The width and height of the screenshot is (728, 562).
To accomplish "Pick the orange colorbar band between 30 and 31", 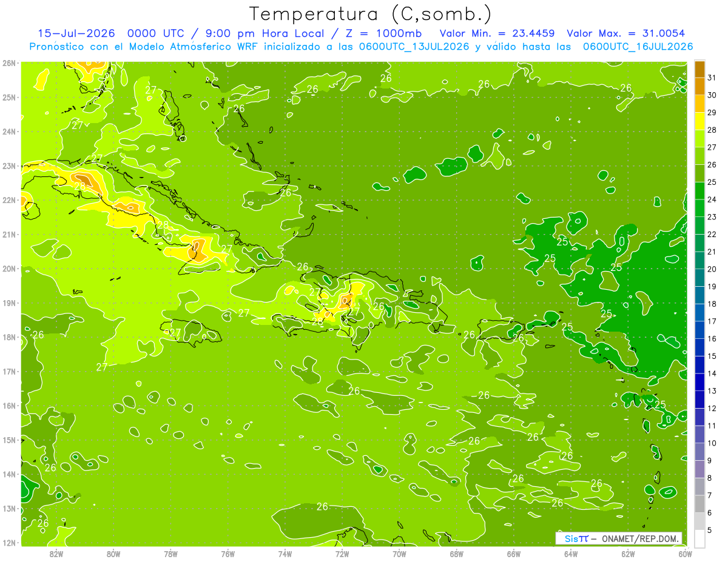I will click(x=699, y=87).
